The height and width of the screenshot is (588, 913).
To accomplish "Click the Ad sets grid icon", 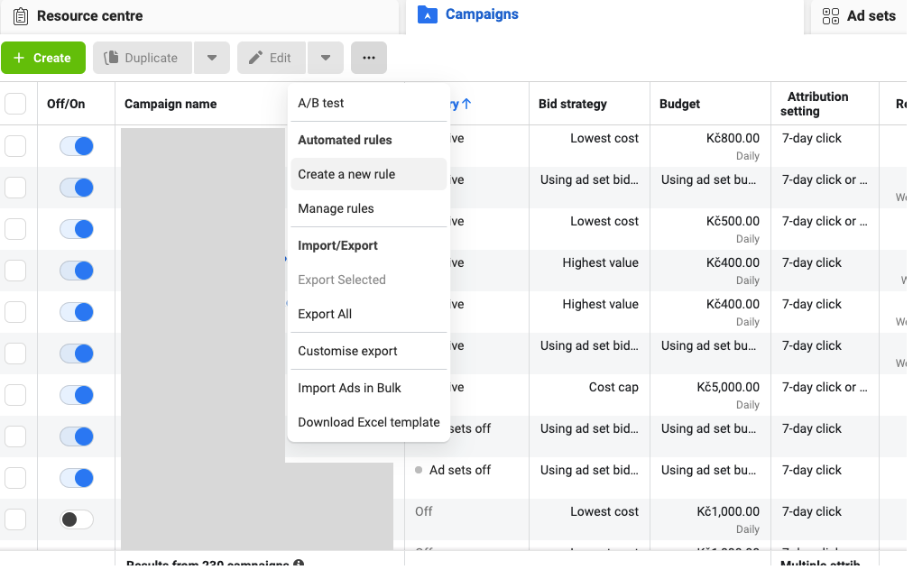I will tap(831, 16).
